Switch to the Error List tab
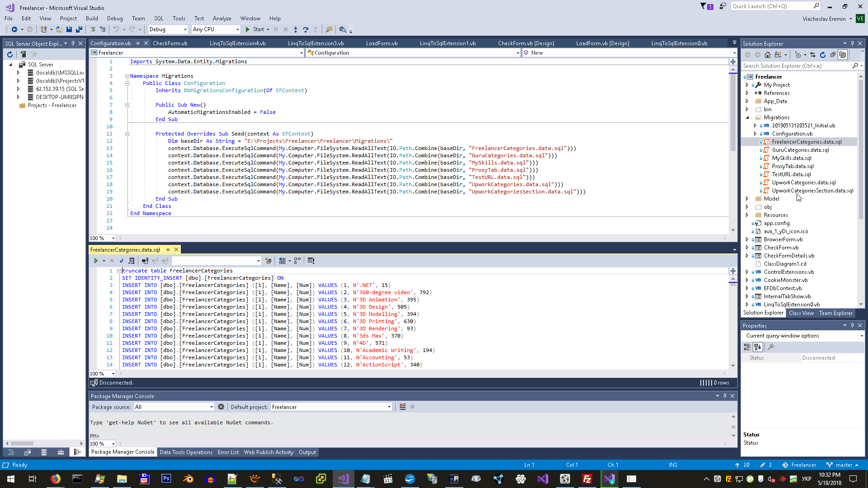Viewport: 868px width, 488px height. [x=228, y=452]
